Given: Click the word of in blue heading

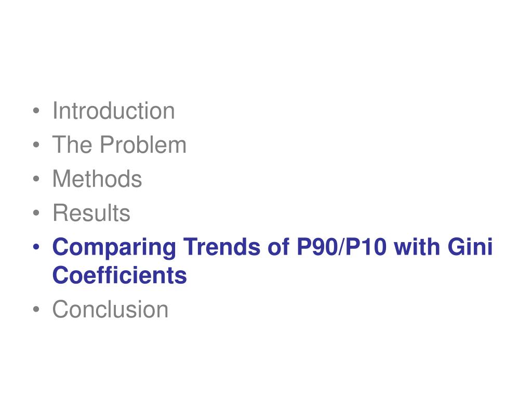Looking at the screenshot, I should tap(278, 247).
